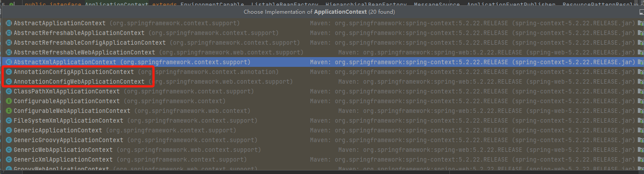Click the ConfigurableWebApplicationContext interface icon
The image size is (644, 174).
click(8, 111)
